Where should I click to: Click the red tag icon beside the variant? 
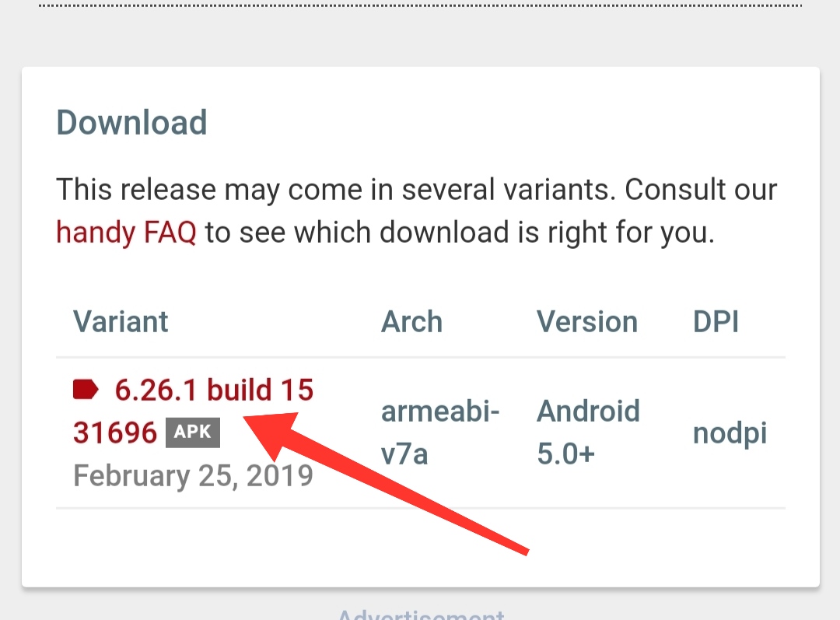(x=86, y=390)
